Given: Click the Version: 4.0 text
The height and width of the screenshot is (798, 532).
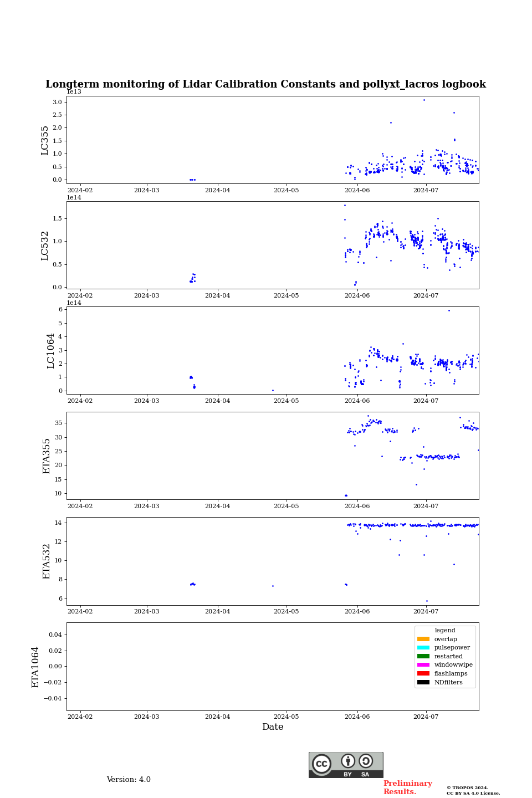Looking at the screenshot, I should coord(129,780).
